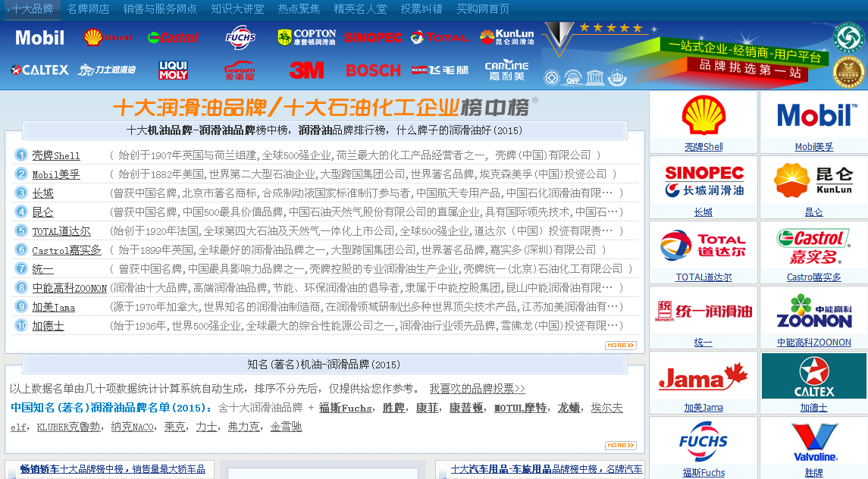This screenshot has width=868, height=479.
Task: Click the LIQUI MOLY logo in the banner
Action: click(x=174, y=70)
